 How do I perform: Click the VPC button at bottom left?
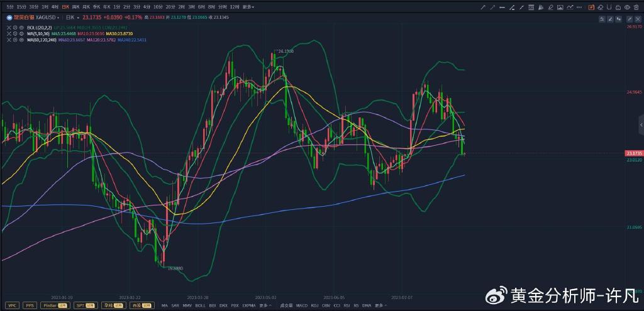pyautogui.click(x=12, y=305)
